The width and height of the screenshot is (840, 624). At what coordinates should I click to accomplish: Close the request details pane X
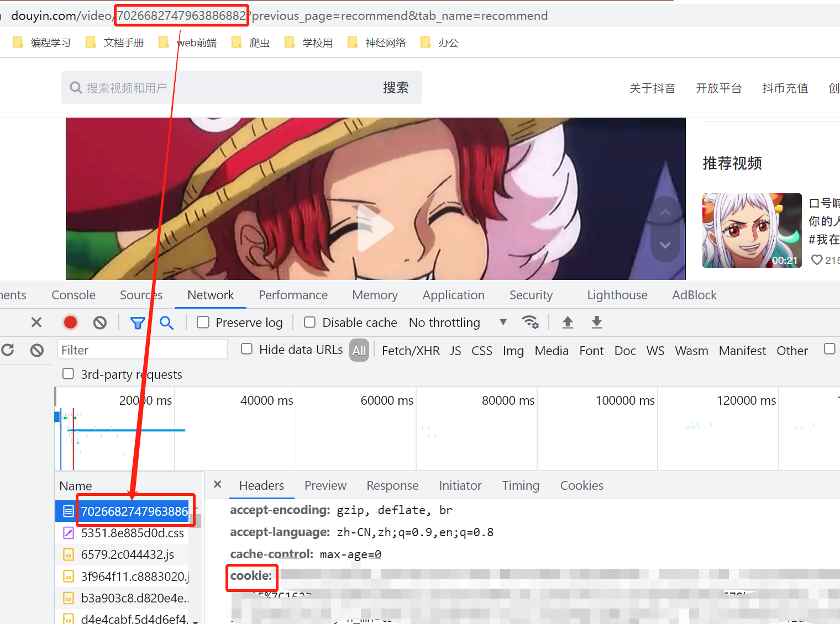218,484
